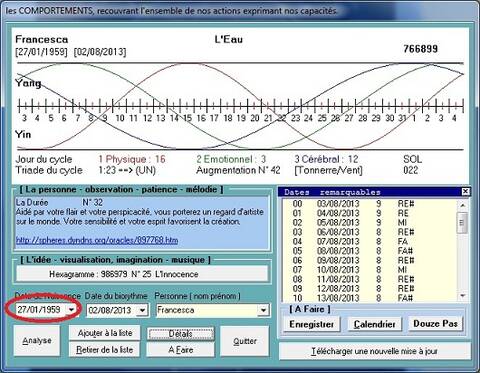The width and height of the screenshot is (480, 373).
Task: Click the 3 Cérébral : 12 value
Action: 326,159
